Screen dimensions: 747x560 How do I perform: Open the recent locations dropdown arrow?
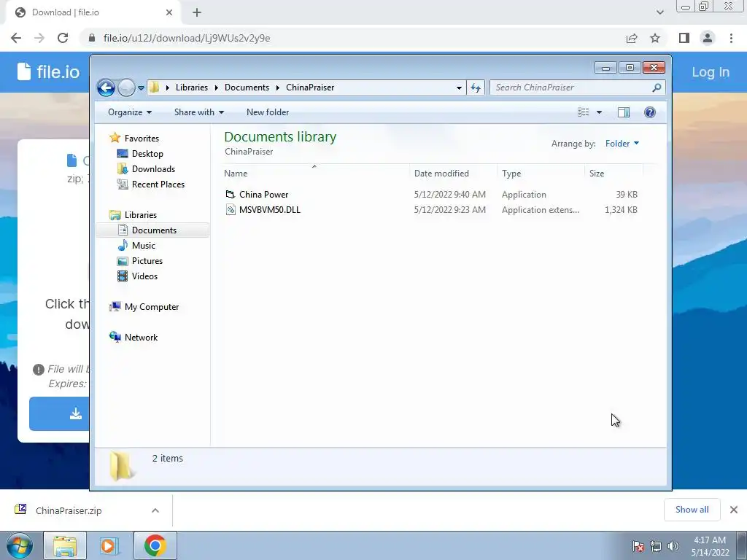coord(141,88)
